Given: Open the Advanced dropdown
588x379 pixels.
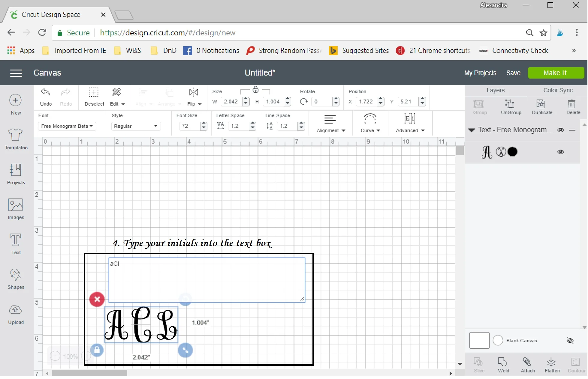Looking at the screenshot, I should [410, 124].
